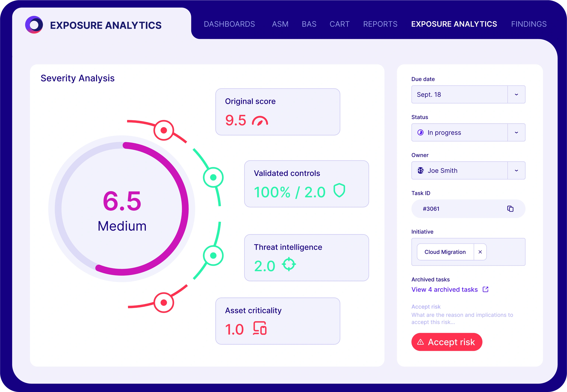Click the 100% / 2.0 value
Screen dimensions: 567x392
click(290, 192)
